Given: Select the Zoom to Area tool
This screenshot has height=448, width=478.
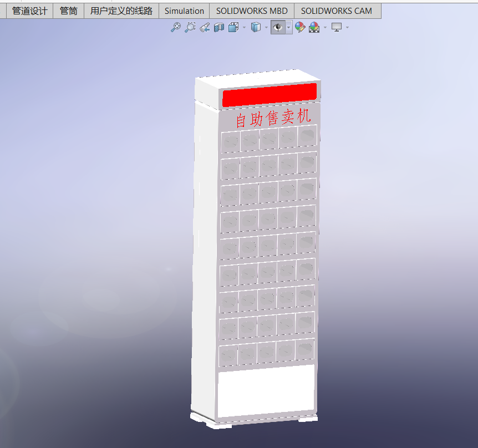Looking at the screenshot, I should (190, 27).
